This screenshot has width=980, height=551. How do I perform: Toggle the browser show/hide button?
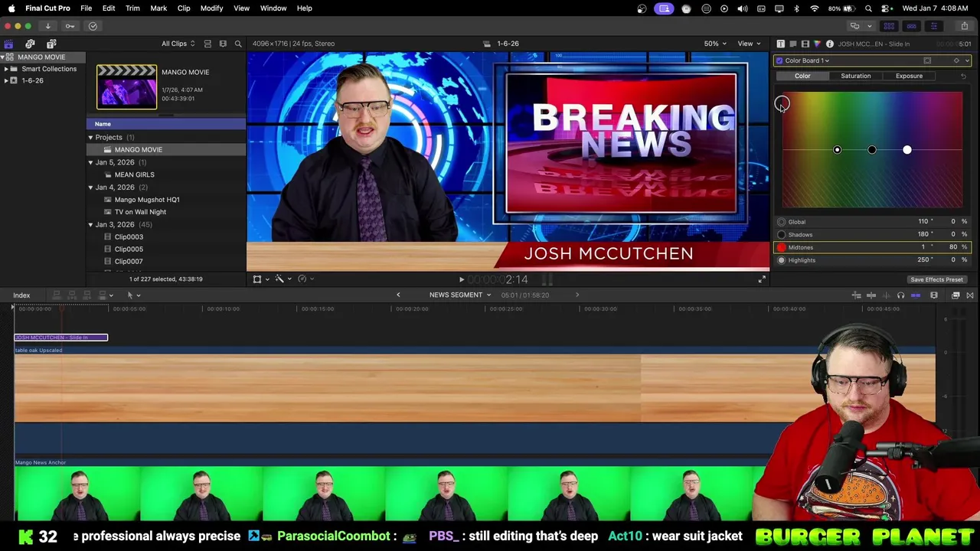click(889, 26)
